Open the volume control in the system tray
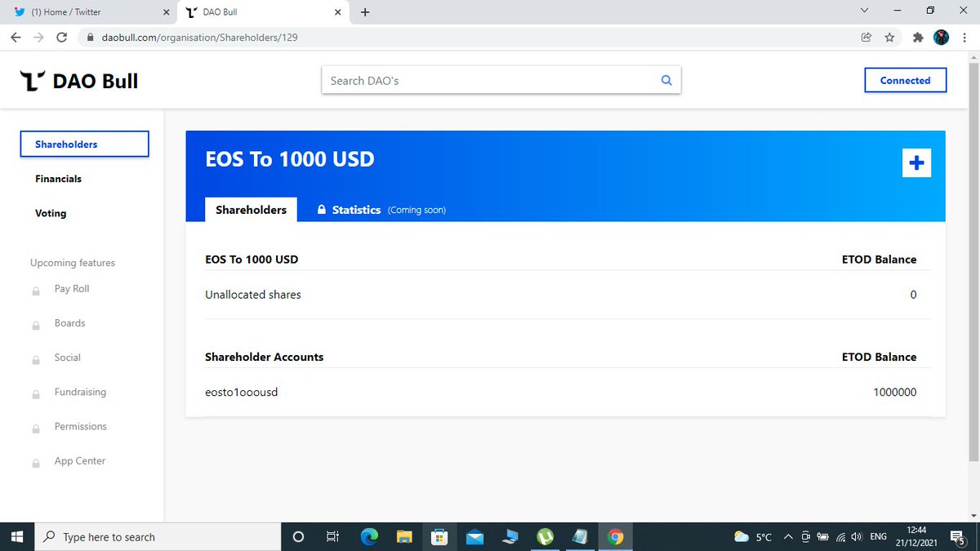Screen dimensions: 980x551 [857, 536]
